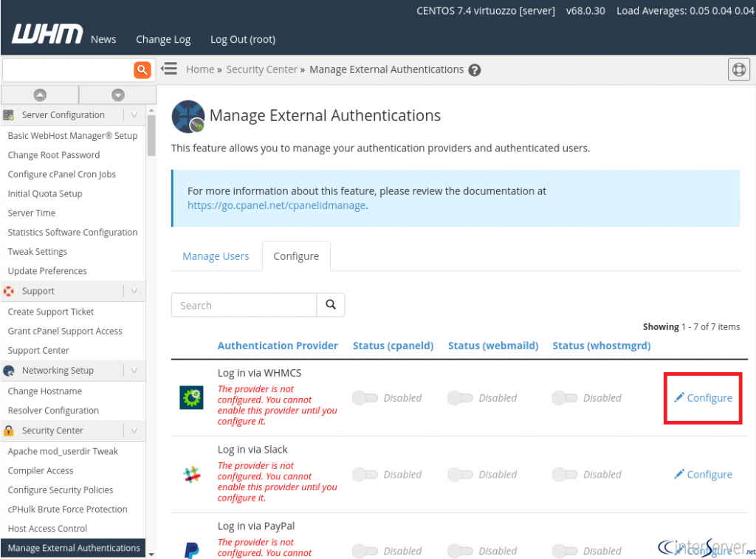Click the Server Configuration section icon
Image resolution: width=756 pixels, height=559 pixels.
click(9, 114)
